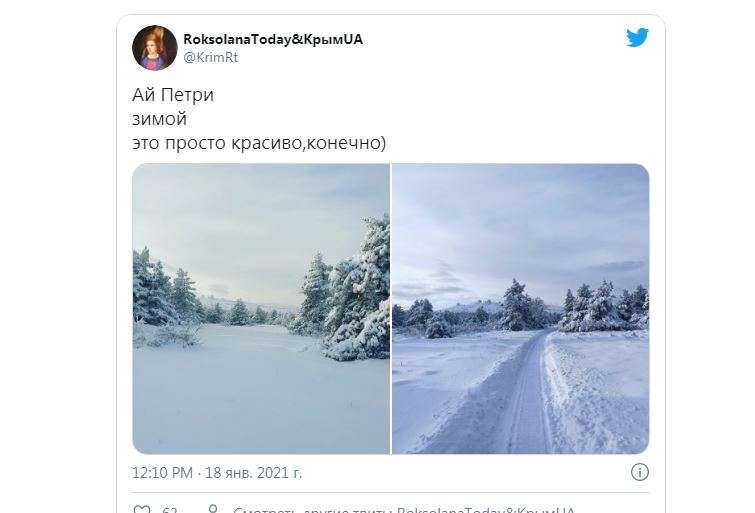Open the left snowy forest photo

pos(261,309)
